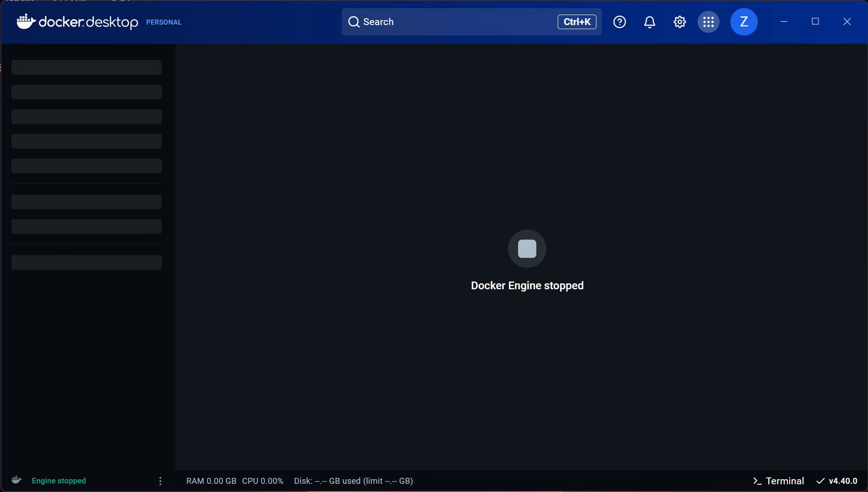The height and width of the screenshot is (492, 868).
Task: Open notifications bell
Action: pos(650,22)
